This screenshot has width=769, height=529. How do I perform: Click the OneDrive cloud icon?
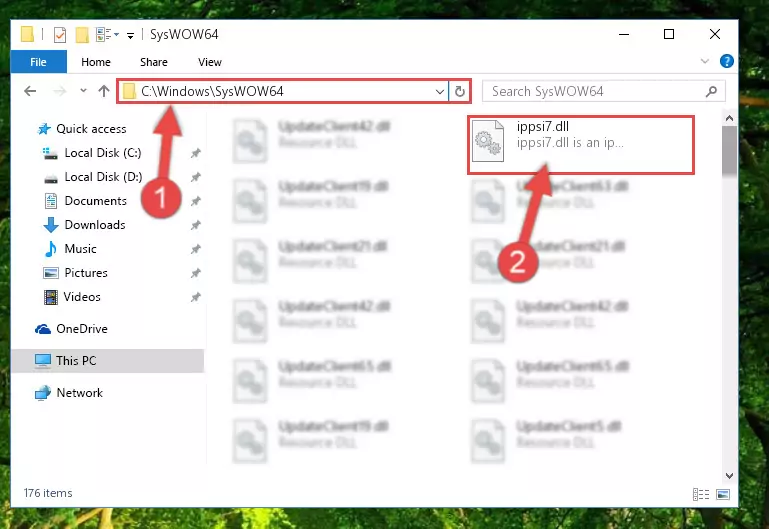(43, 329)
